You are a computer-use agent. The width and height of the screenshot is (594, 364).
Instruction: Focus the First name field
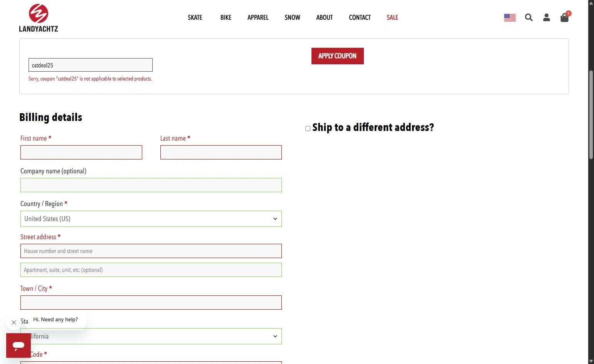click(81, 152)
